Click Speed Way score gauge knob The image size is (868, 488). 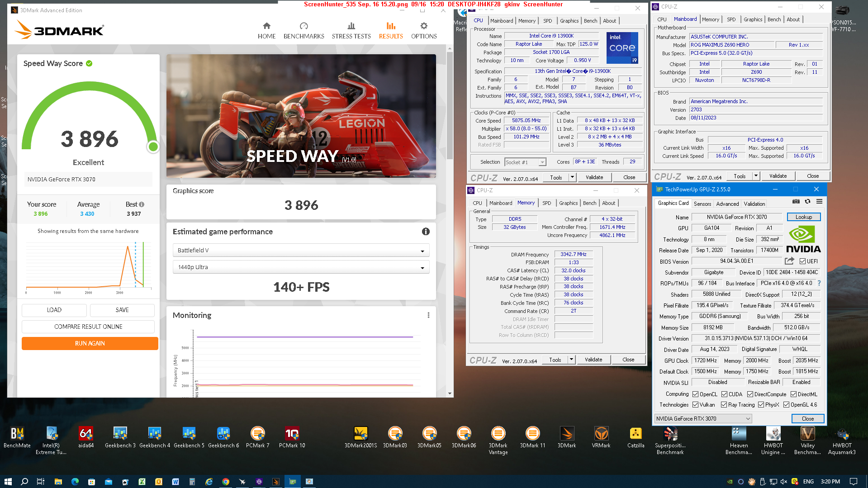(x=153, y=147)
